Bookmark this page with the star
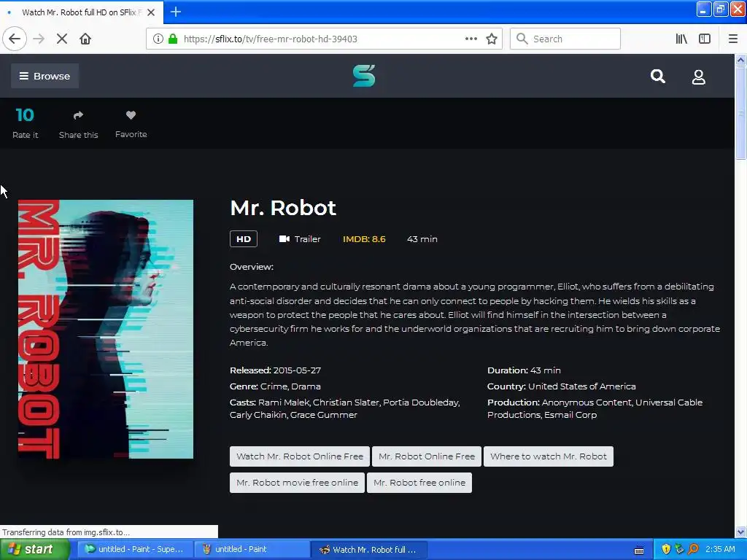747x560 pixels. pyautogui.click(x=492, y=39)
